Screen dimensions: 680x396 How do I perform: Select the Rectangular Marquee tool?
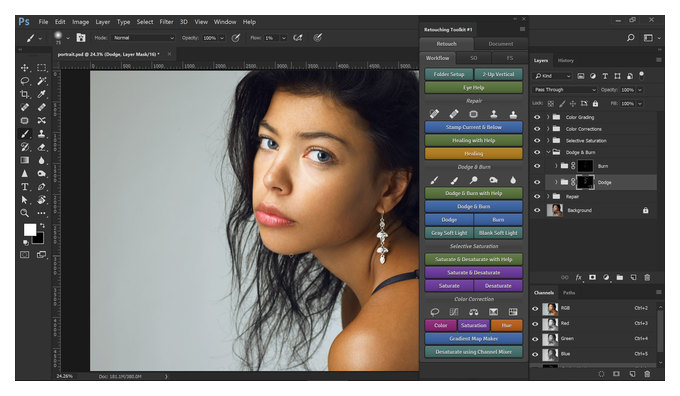pyautogui.click(x=41, y=68)
